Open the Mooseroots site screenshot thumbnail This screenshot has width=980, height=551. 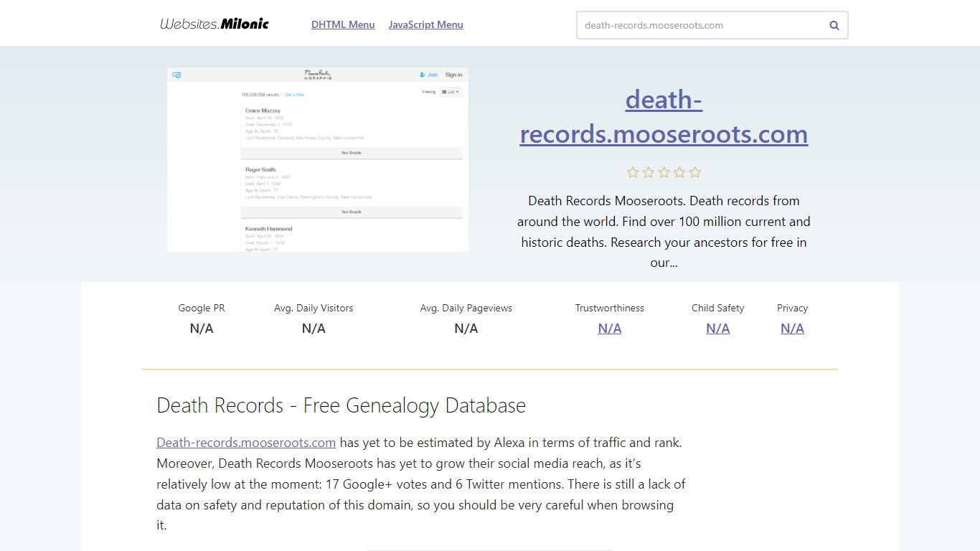[318, 159]
